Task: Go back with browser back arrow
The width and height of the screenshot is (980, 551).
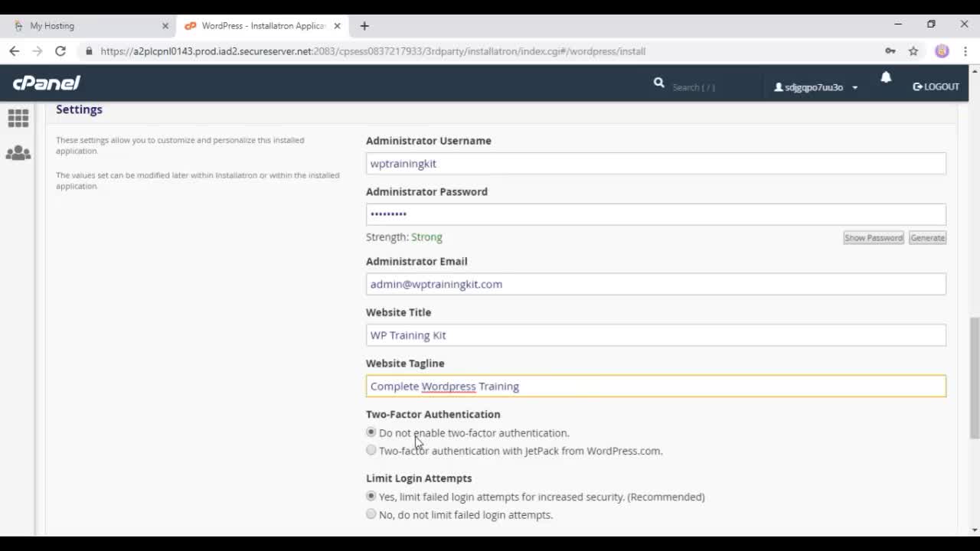Action: coord(15,51)
